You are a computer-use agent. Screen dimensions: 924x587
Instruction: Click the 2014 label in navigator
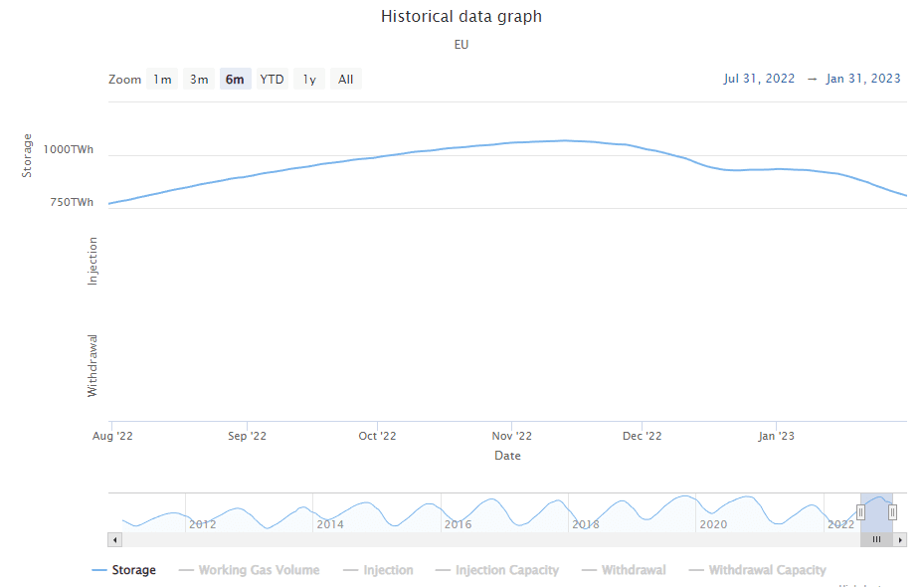pos(330,524)
